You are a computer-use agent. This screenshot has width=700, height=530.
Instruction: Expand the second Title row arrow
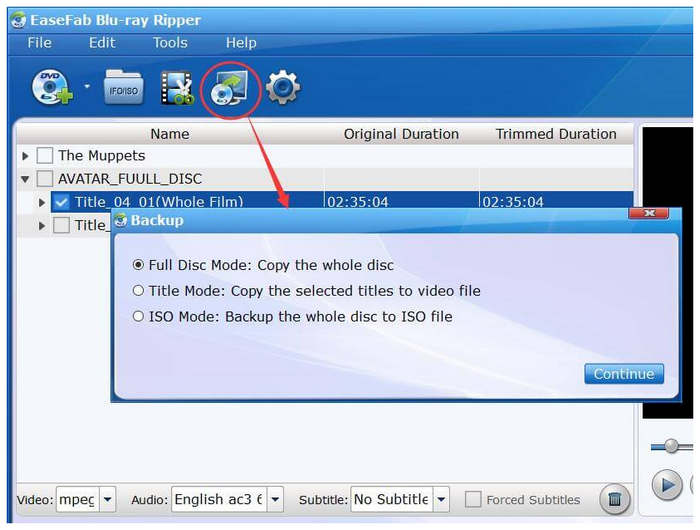point(42,225)
